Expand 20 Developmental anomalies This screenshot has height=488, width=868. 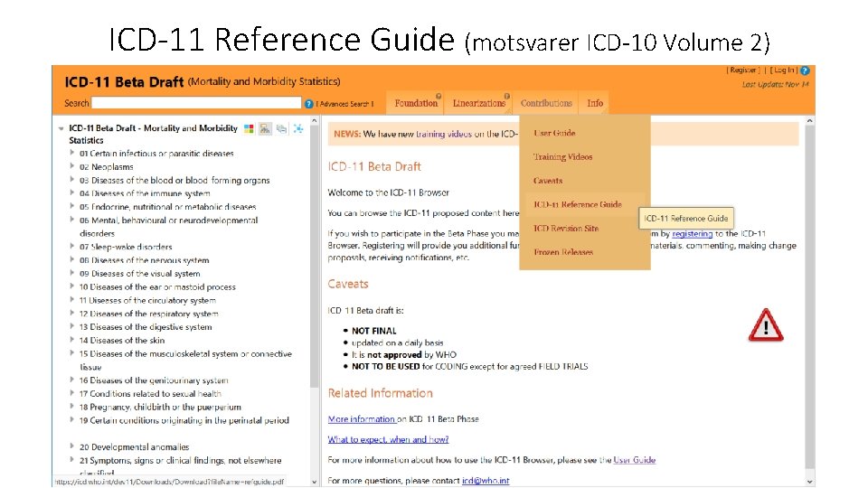tap(72, 446)
